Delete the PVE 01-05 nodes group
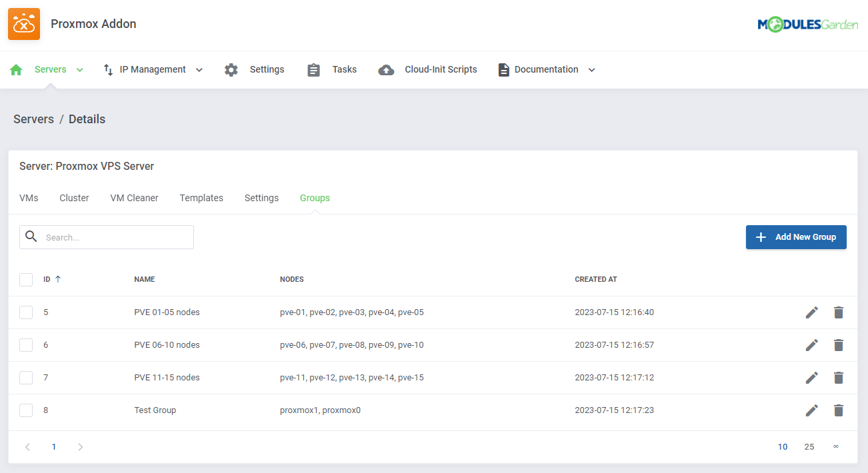The image size is (868, 473). (x=839, y=312)
